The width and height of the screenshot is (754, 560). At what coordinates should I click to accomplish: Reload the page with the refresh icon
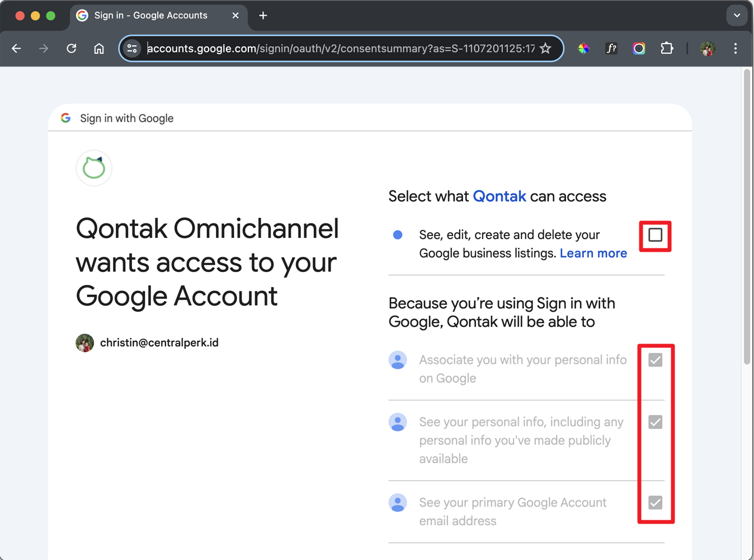tap(71, 49)
